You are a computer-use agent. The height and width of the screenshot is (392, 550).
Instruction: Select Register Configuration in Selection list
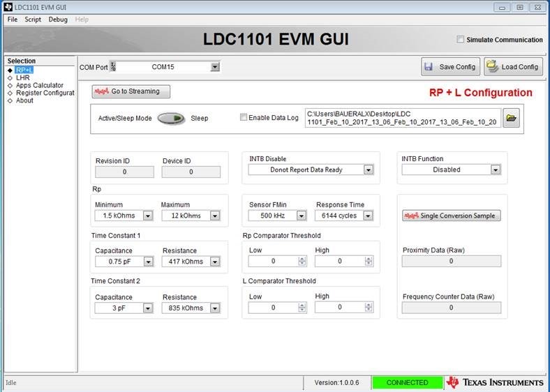45,93
